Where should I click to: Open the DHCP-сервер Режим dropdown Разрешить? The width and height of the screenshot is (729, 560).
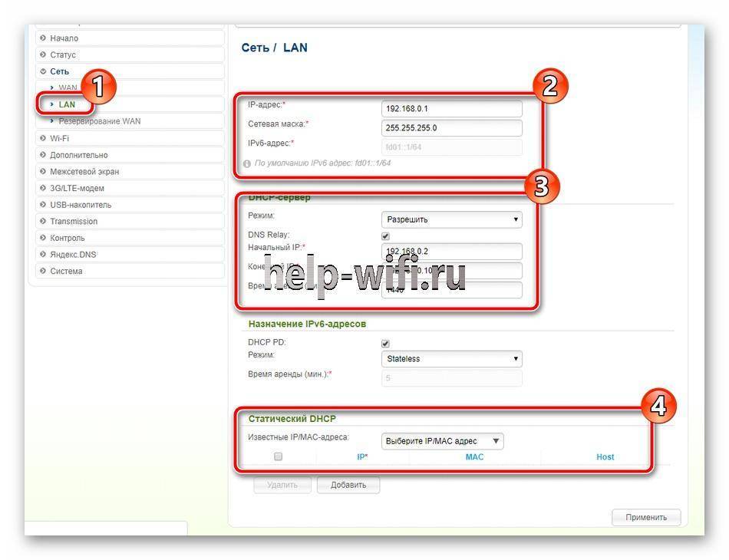451,219
